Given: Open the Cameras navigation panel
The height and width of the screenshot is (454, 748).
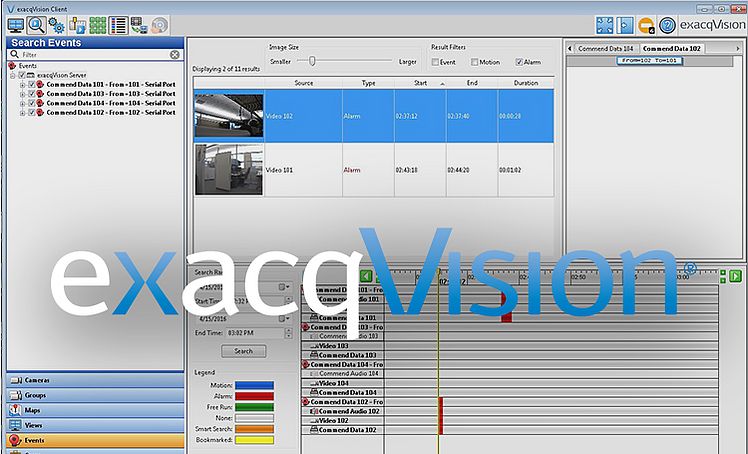Looking at the screenshot, I should (95, 380).
